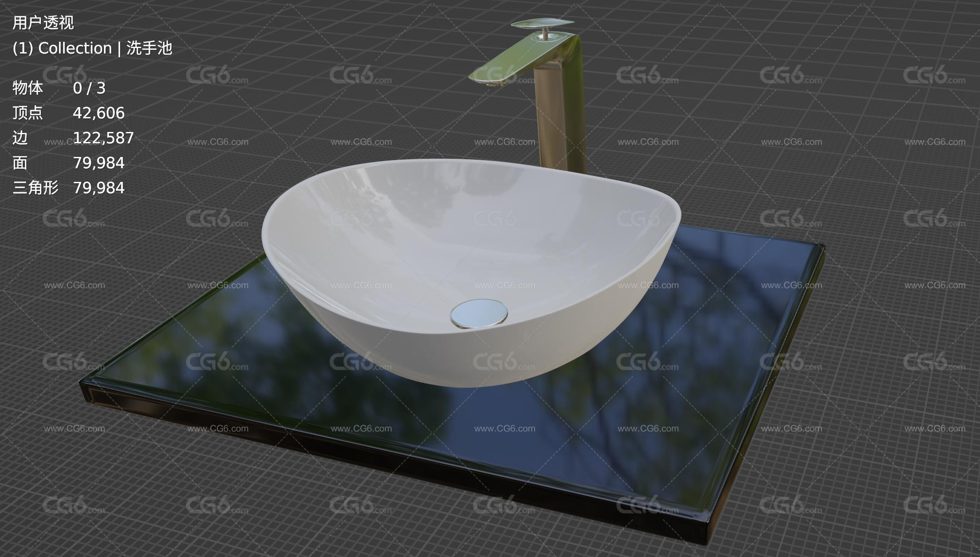Screen dimensions: 980x557
Task: Click the object count '0 / 3'
Action: 89,88
